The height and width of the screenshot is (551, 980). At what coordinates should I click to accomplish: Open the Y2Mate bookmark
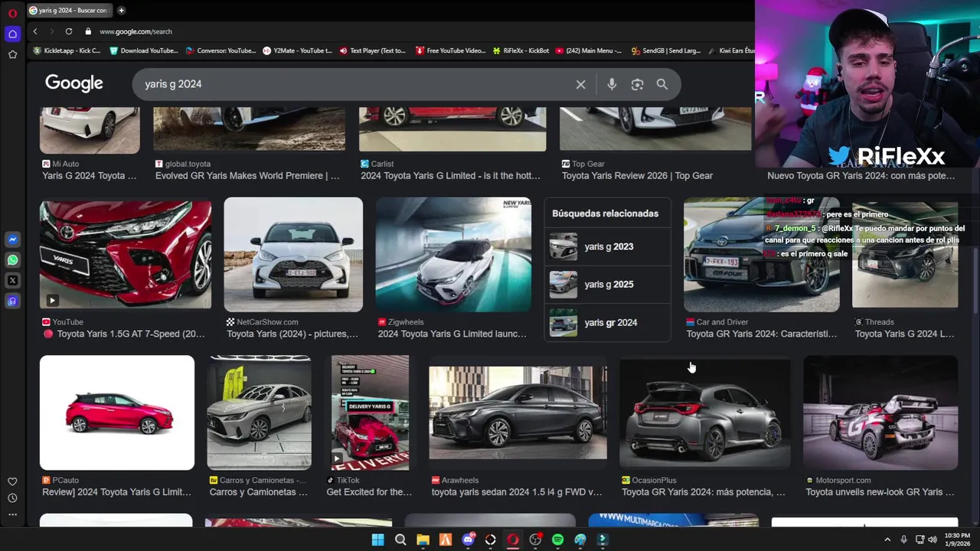tap(298, 51)
